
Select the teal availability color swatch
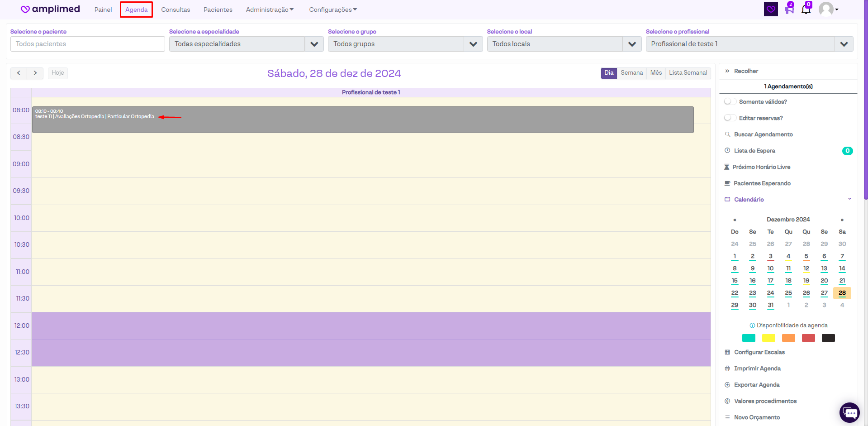pos(749,338)
